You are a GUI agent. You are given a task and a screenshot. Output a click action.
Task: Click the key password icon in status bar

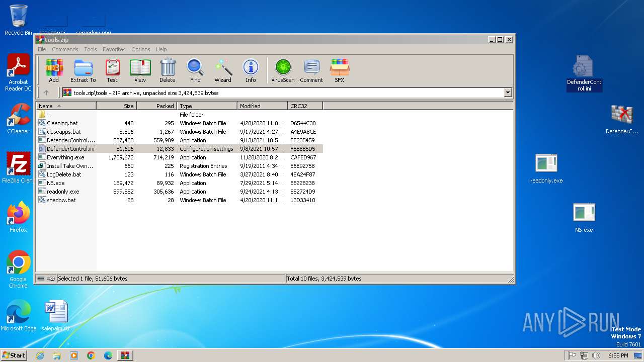pos(51,279)
